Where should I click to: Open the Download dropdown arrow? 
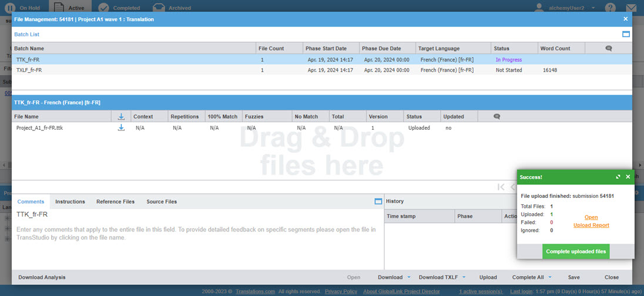(408, 277)
